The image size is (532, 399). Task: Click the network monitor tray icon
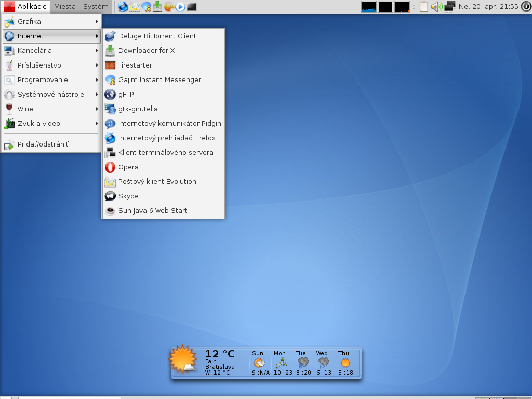pos(449,7)
